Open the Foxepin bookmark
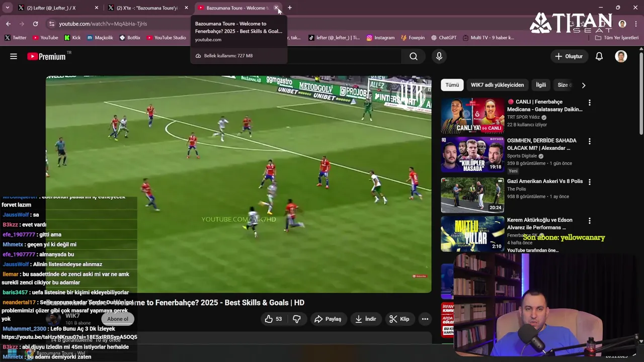The height and width of the screenshot is (362, 644). coord(413,38)
